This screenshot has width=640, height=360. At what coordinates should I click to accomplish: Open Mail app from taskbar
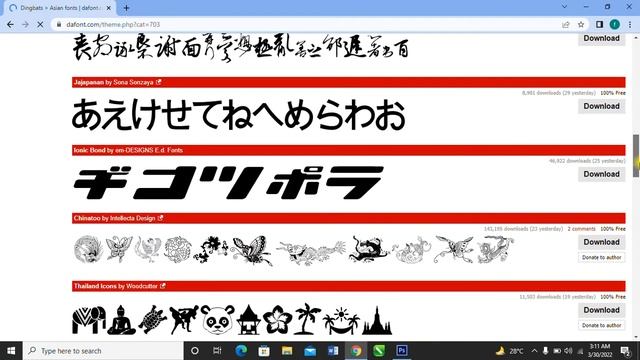(x=310, y=351)
